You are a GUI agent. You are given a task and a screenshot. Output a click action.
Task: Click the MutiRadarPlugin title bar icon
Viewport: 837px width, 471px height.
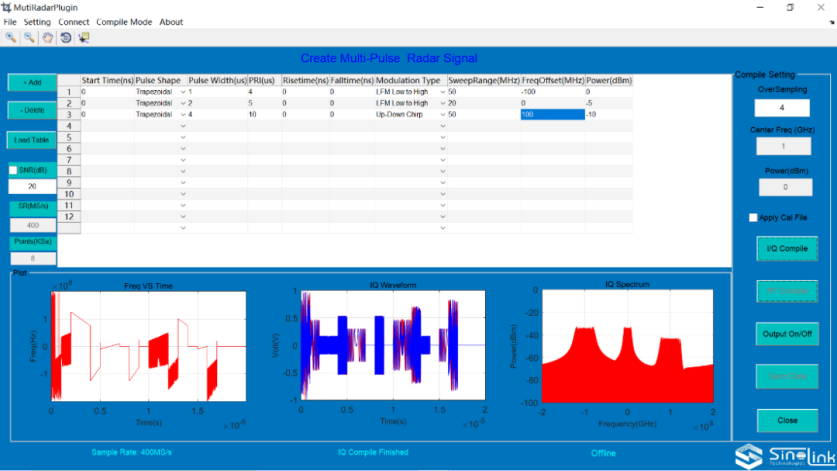(7, 7)
